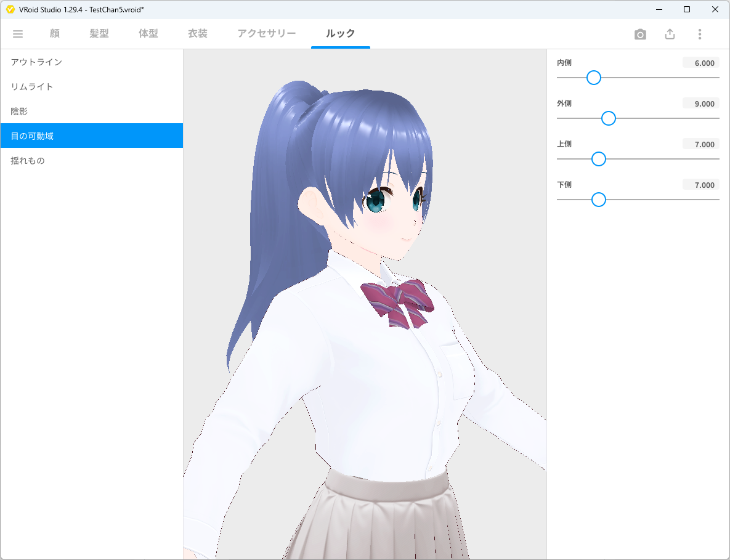Screen dimensions: 730x560
Task: Open the hamburger menu
Action: (x=18, y=34)
